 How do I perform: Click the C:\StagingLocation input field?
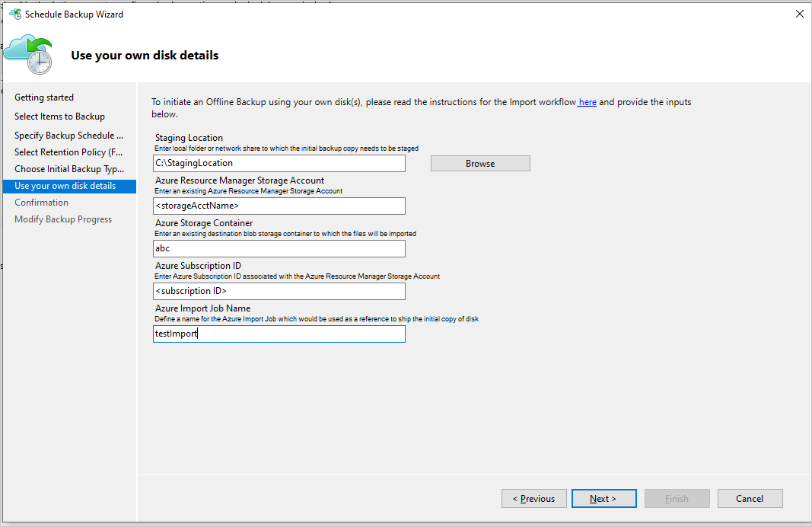click(x=279, y=163)
